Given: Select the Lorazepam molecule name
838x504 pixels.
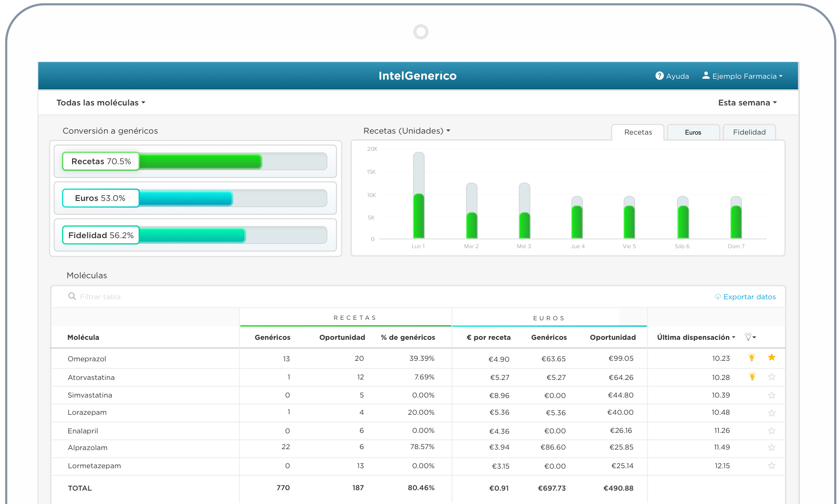Looking at the screenshot, I should click(x=87, y=412).
